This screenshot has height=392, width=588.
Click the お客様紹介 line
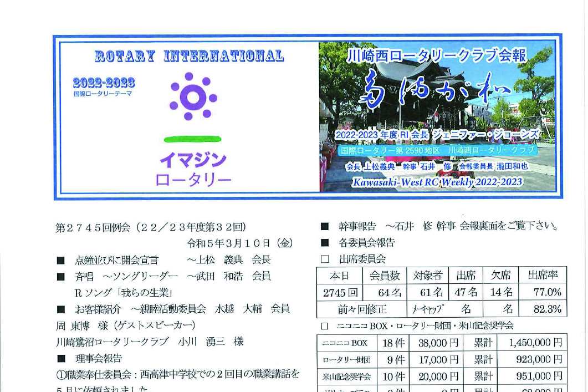173,309
